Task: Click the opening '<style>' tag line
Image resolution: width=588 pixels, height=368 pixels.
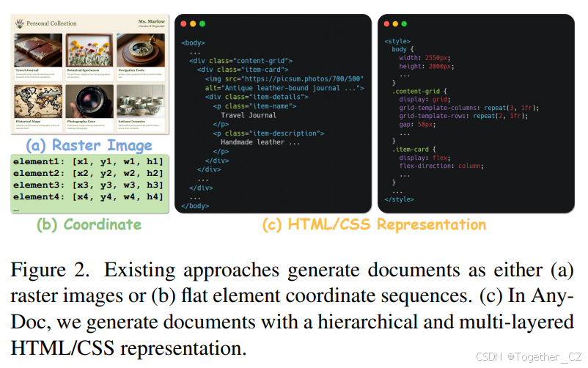Action: [397, 41]
